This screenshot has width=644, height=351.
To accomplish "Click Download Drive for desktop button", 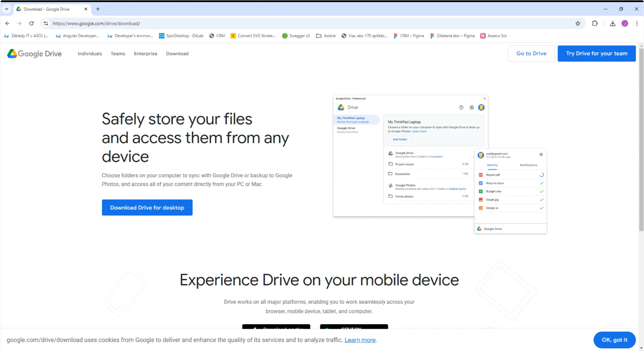I will click(147, 208).
